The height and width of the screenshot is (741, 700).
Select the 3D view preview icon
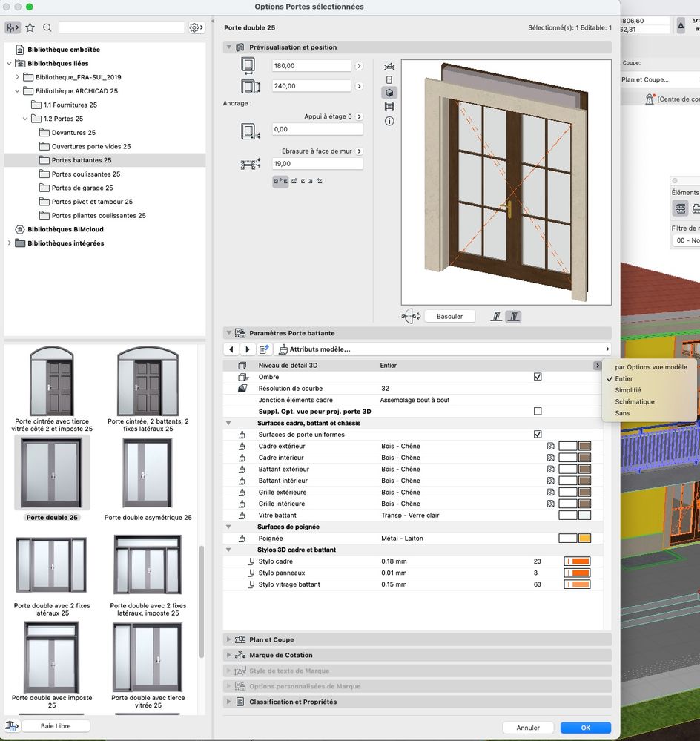(x=389, y=93)
